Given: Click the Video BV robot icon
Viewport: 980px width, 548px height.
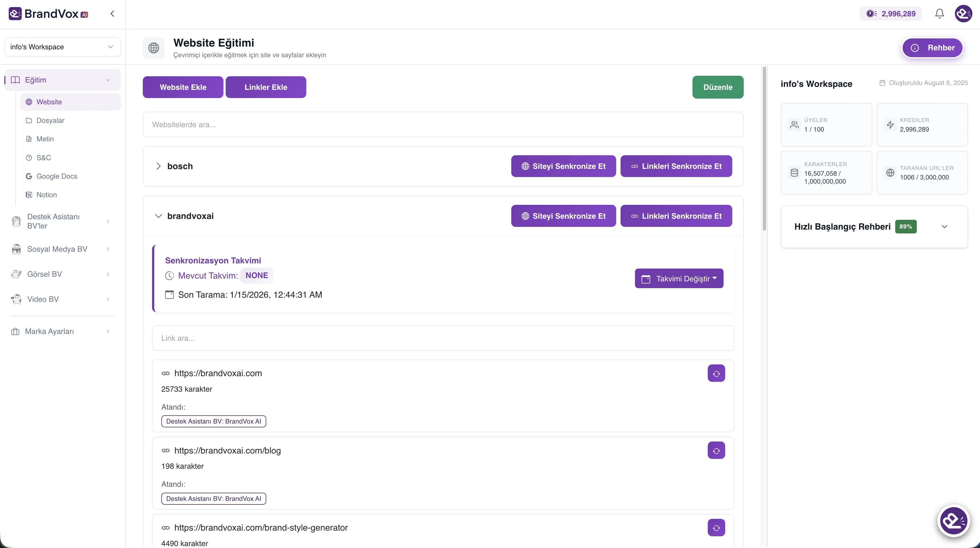Looking at the screenshot, I should click(x=16, y=299).
